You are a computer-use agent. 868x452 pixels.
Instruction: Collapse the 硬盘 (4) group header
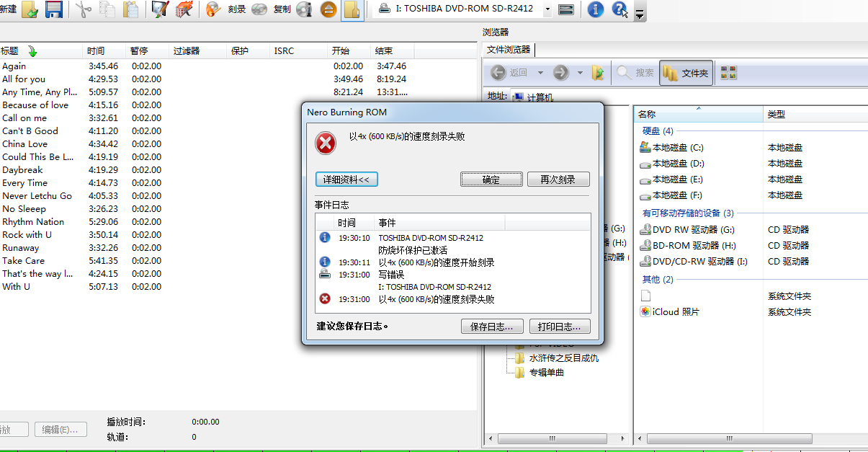(x=658, y=131)
